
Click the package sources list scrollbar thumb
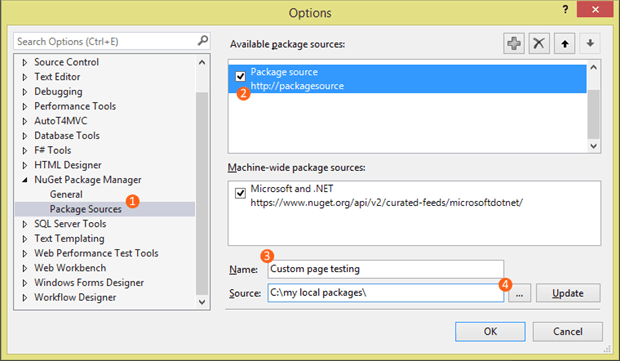(x=594, y=114)
